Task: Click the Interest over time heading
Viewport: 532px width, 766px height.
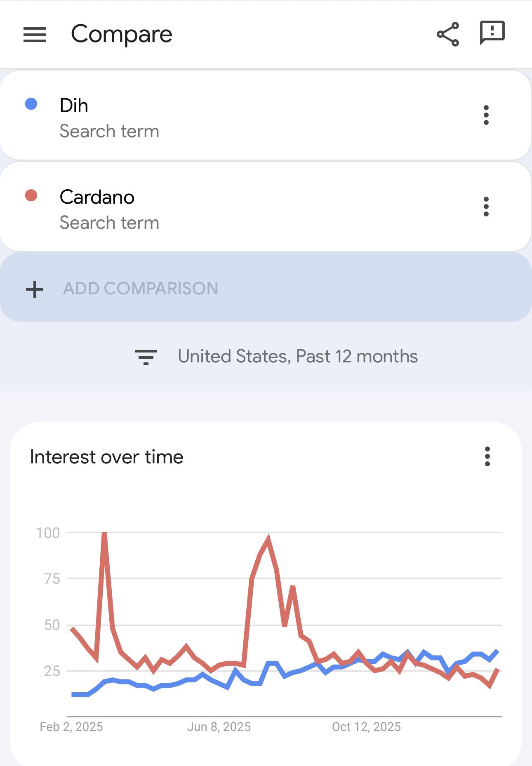Action: click(107, 457)
